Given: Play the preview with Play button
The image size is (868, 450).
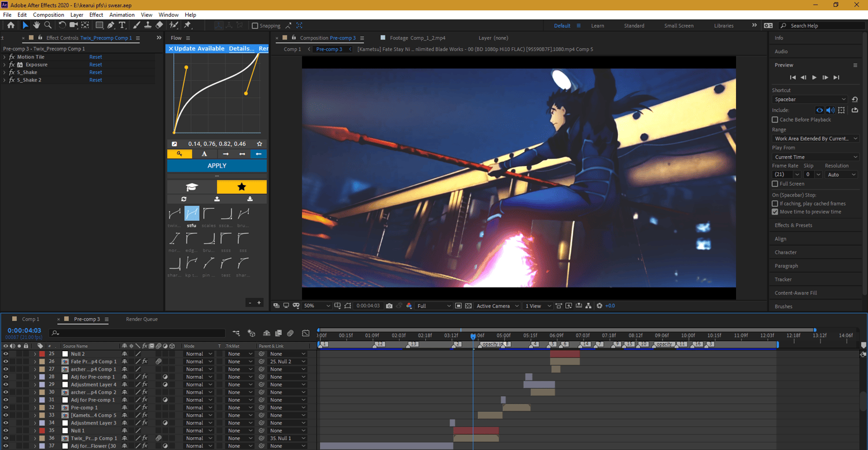Looking at the screenshot, I should point(815,78).
